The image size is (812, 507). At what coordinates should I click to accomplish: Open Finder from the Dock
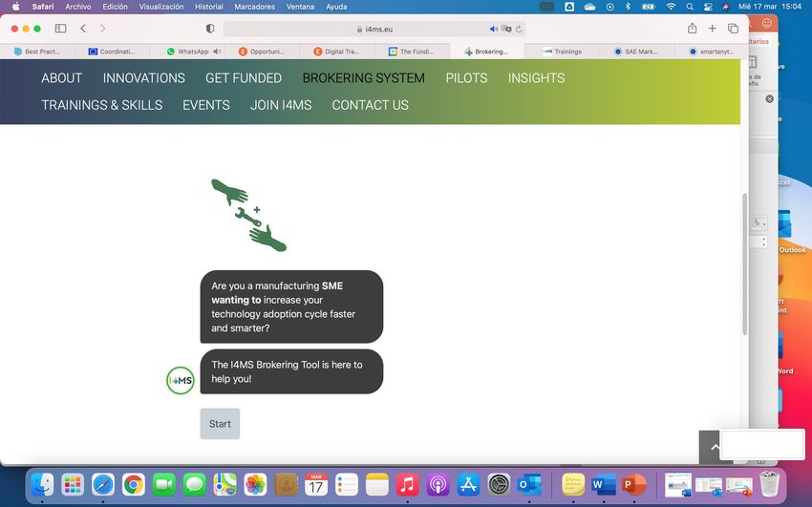point(42,485)
